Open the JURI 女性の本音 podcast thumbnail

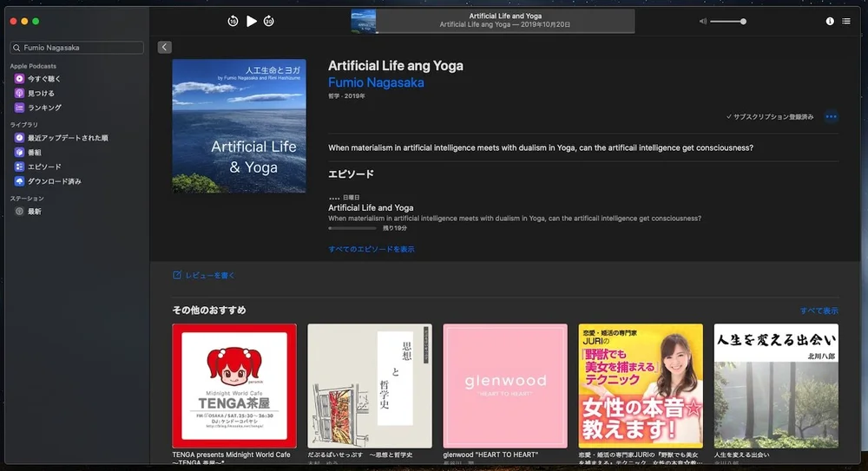(641, 386)
